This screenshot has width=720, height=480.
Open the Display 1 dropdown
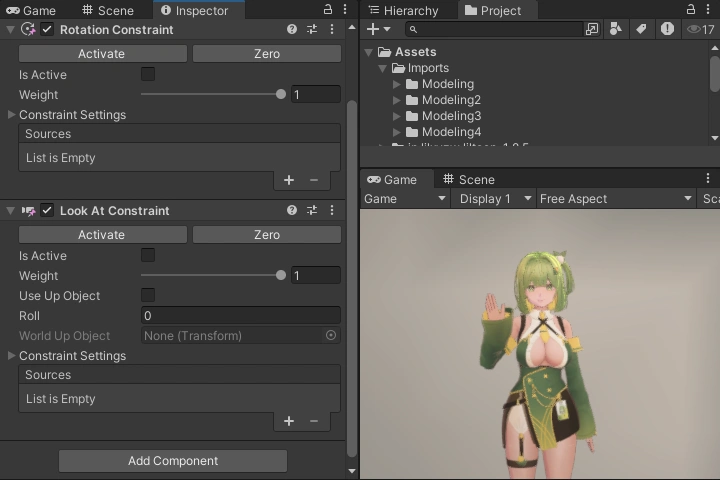(x=494, y=198)
